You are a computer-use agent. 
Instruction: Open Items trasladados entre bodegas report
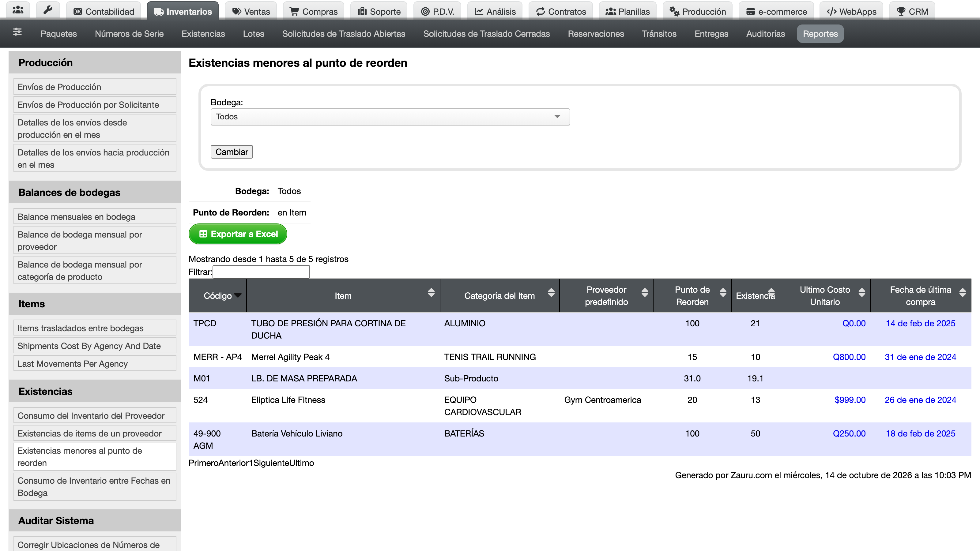(x=95, y=328)
